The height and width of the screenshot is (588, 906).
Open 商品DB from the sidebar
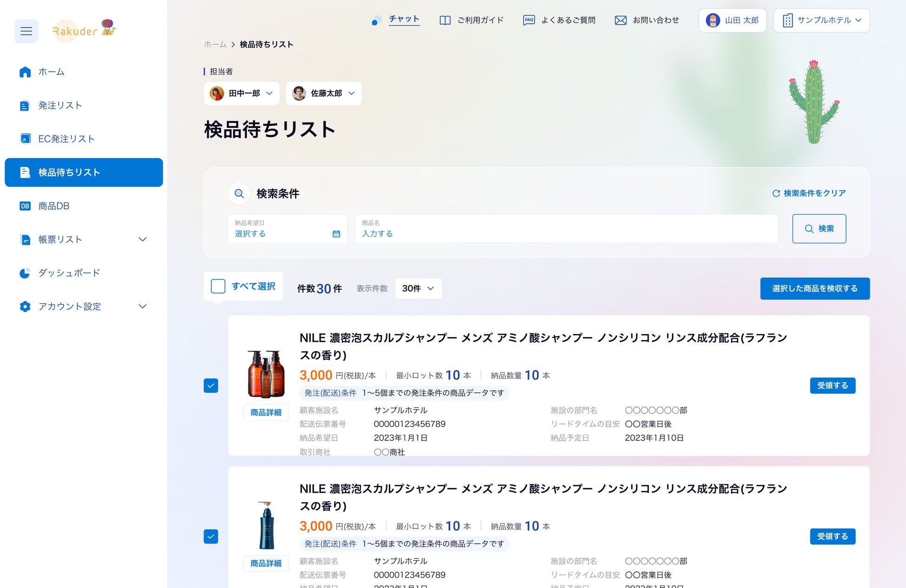pos(53,206)
